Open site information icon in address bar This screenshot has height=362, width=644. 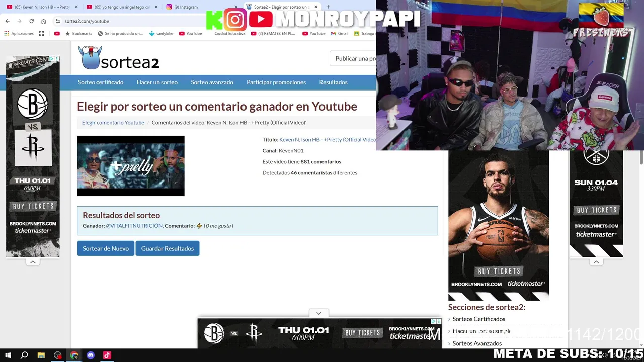pyautogui.click(x=58, y=21)
